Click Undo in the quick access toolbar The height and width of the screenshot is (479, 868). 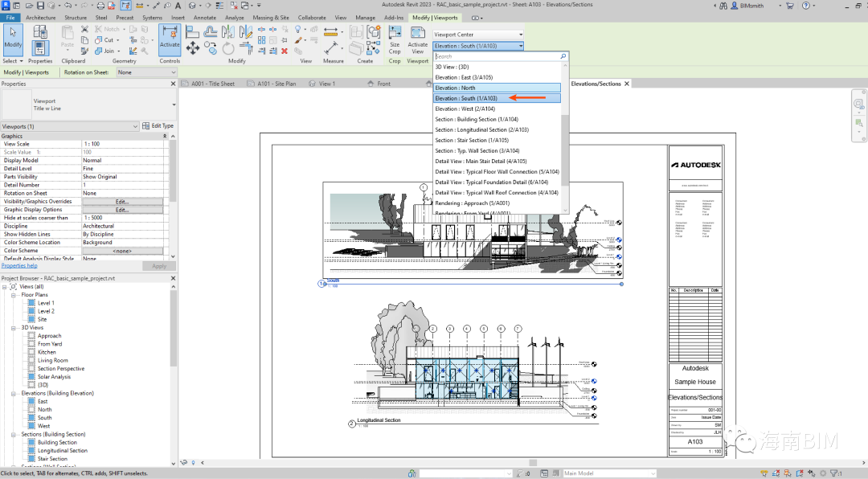68,6
